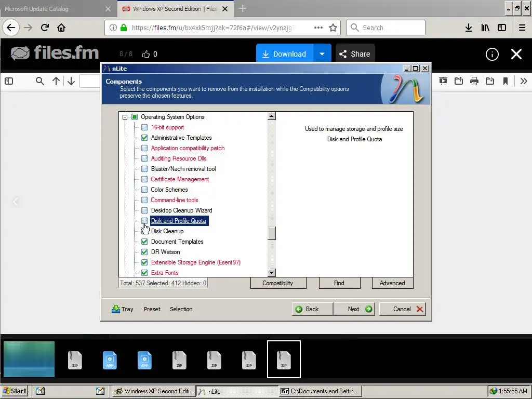Screen dimensions: 532x399
Task: Select Extensible Storage Engine (Esent97) item
Action: pyautogui.click(x=196, y=262)
